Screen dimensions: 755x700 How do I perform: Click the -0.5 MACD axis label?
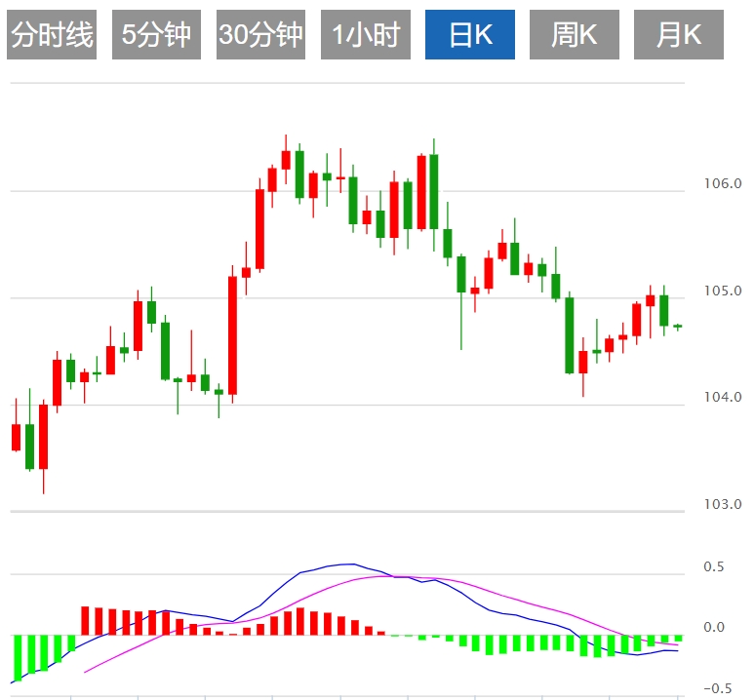tap(717, 688)
